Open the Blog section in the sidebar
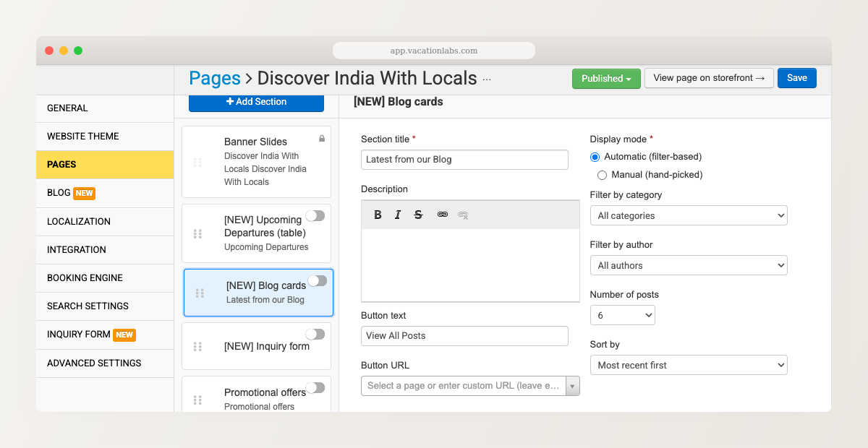Image resolution: width=868 pixels, height=448 pixels. (59, 193)
